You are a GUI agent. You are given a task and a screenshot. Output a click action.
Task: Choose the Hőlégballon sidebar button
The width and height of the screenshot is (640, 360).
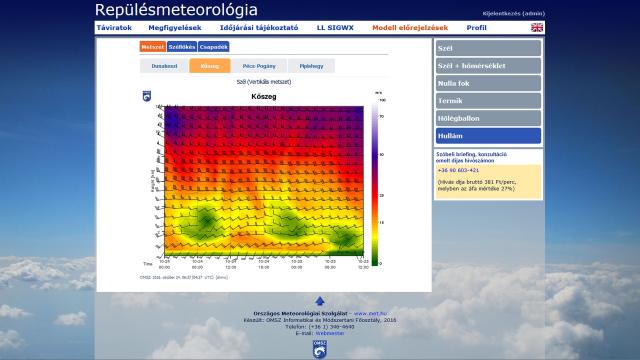coord(488,118)
